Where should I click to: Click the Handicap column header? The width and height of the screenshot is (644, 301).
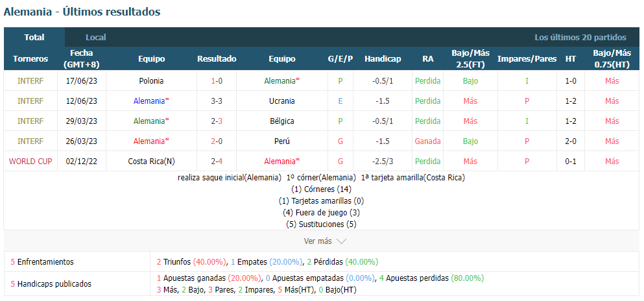[x=383, y=59]
